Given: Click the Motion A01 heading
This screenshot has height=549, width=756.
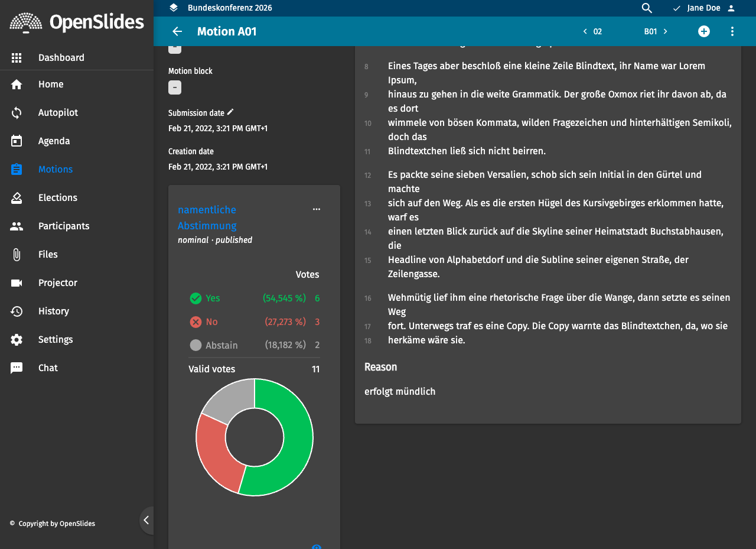Looking at the screenshot, I should [227, 31].
